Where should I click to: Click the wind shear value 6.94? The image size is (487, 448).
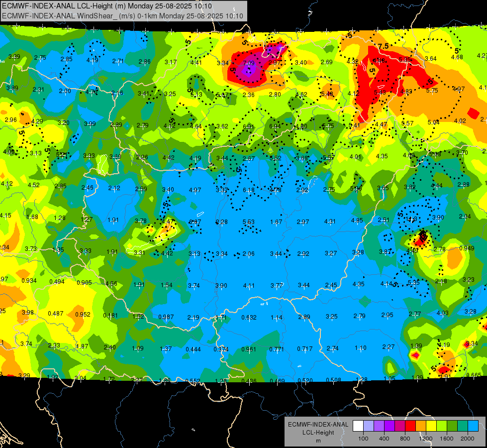click(275, 126)
